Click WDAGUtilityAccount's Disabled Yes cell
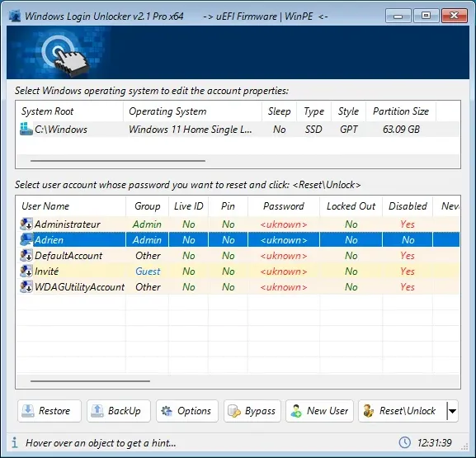Image resolution: width=476 pixels, height=458 pixels. [408, 287]
